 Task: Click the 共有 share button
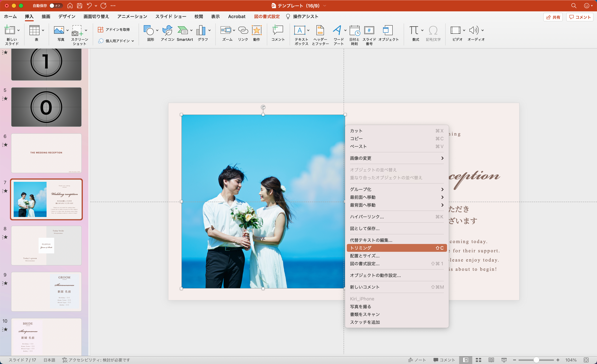coord(553,17)
